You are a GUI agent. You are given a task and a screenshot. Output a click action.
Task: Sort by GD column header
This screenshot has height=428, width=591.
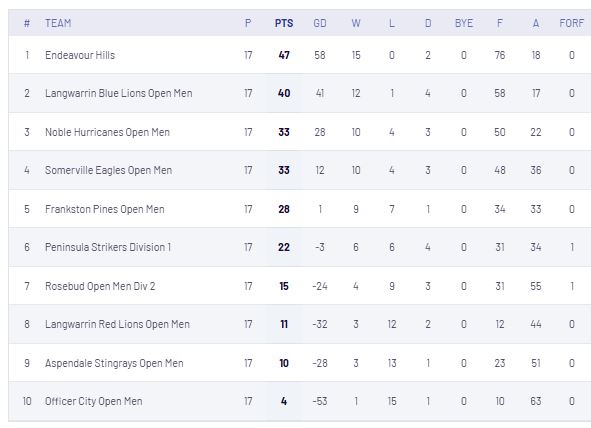pyautogui.click(x=320, y=23)
